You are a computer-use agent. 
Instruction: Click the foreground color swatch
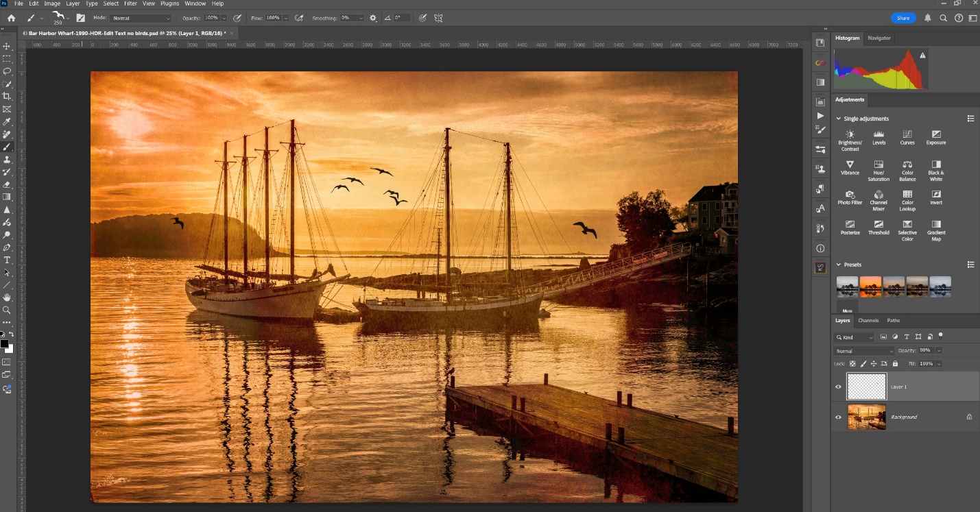(4, 343)
